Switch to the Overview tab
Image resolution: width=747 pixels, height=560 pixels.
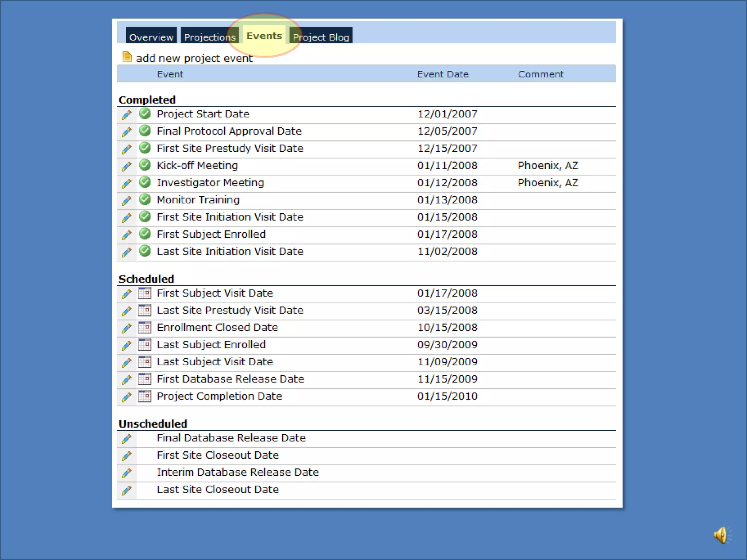151,37
